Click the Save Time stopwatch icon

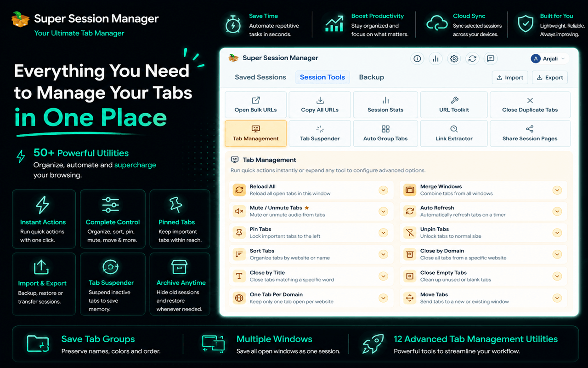tap(233, 24)
